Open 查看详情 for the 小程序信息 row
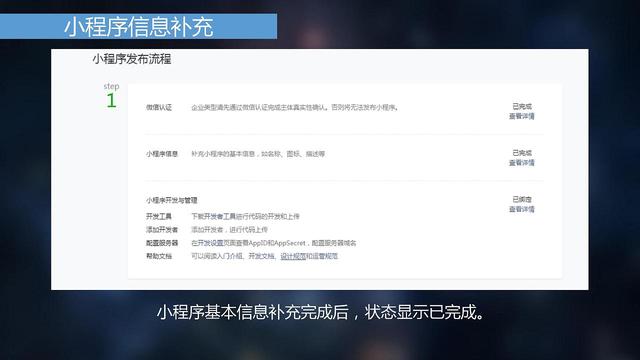 pos(522,163)
